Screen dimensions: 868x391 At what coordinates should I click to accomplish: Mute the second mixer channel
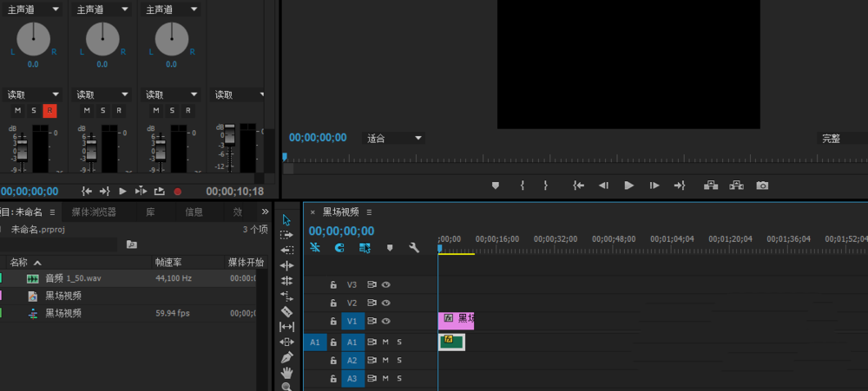[87, 111]
